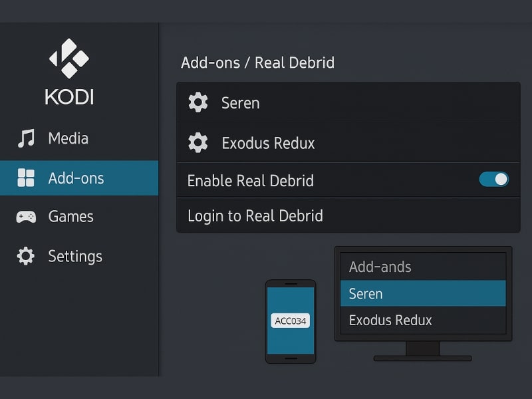Click Login to Real Debrid
Image resolution: width=532 pixels, height=399 pixels.
tap(348, 215)
